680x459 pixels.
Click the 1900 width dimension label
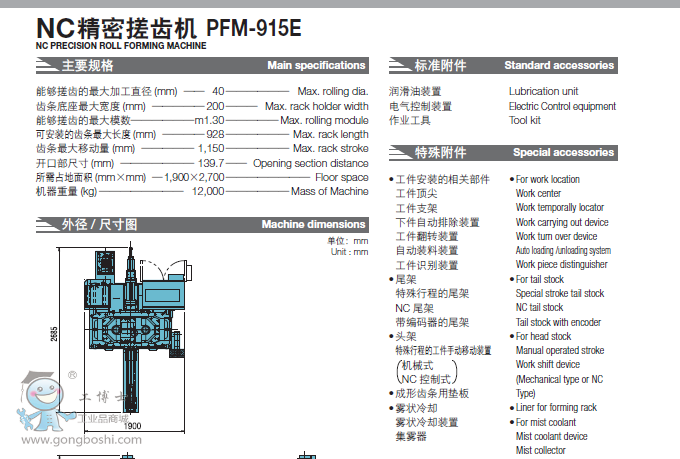(x=132, y=426)
